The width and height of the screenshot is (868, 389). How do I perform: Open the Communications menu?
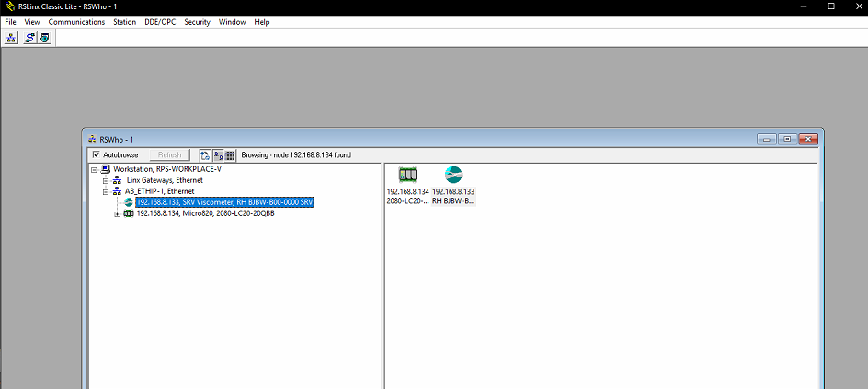coord(76,22)
